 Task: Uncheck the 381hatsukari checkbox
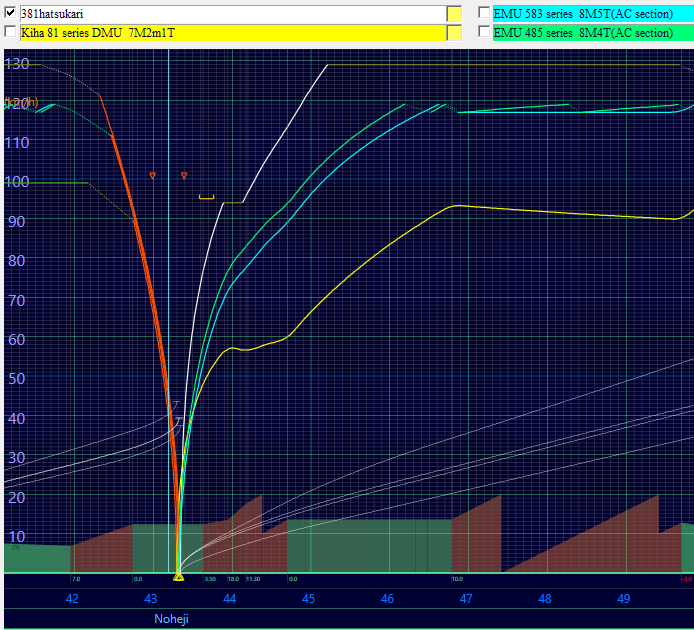[10, 12]
